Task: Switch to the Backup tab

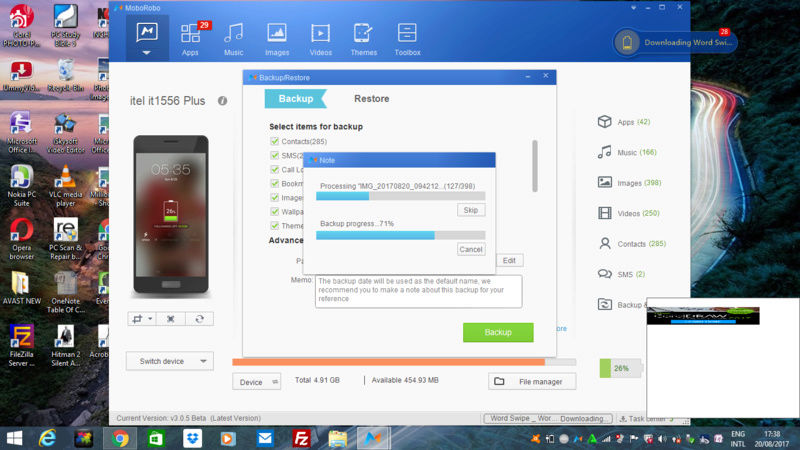Action: [x=295, y=98]
